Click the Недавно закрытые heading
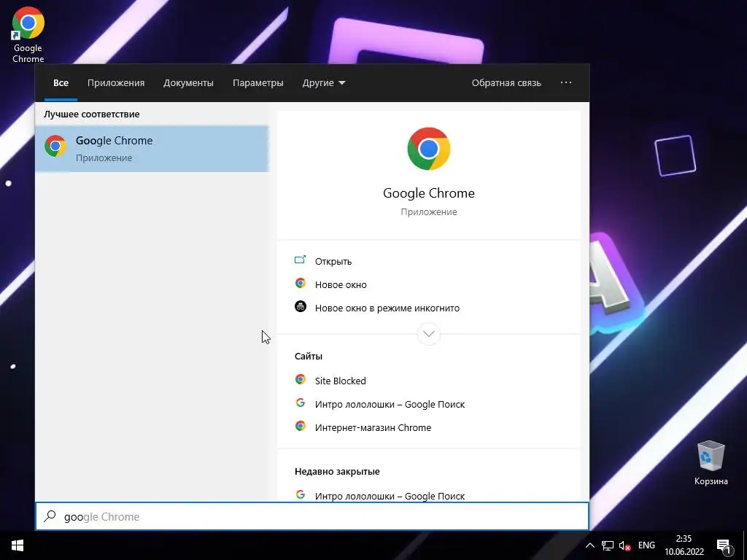Image resolution: width=747 pixels, height=560 pixels. click(337, 472)
